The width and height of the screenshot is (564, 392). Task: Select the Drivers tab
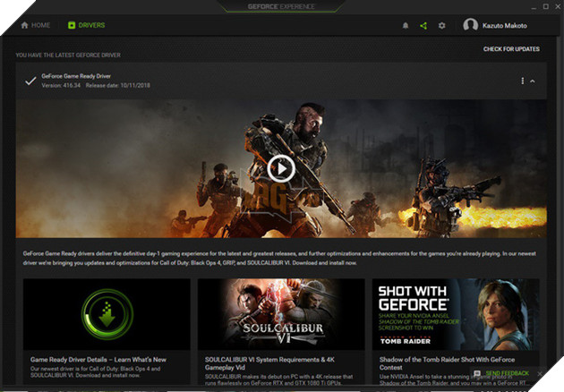click(87, 25)
